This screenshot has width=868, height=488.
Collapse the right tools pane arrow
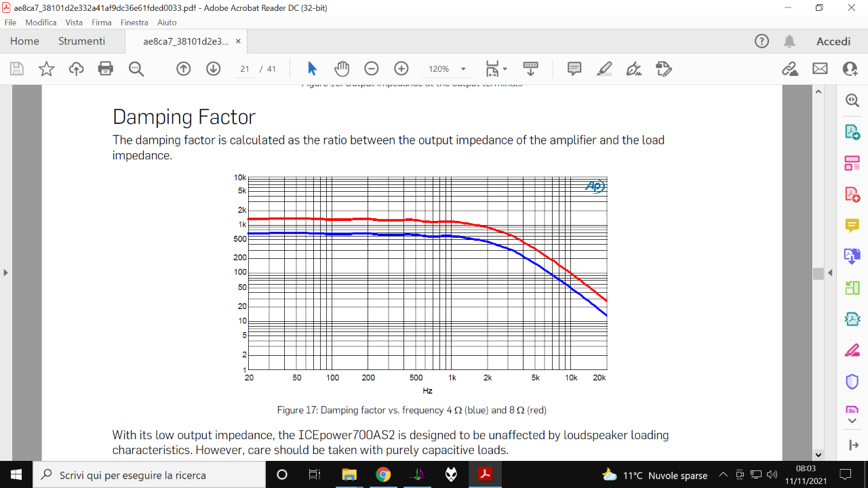(831, 272)
